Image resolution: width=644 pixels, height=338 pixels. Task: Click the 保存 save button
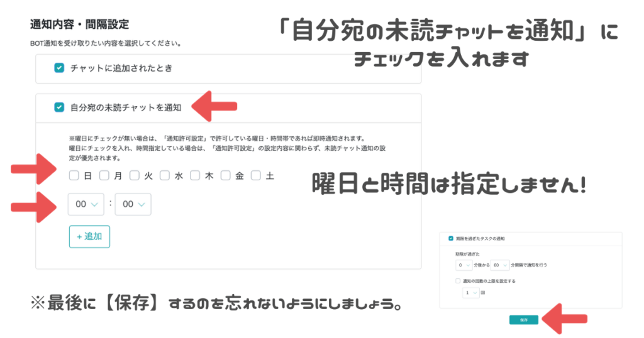point(523,319)
